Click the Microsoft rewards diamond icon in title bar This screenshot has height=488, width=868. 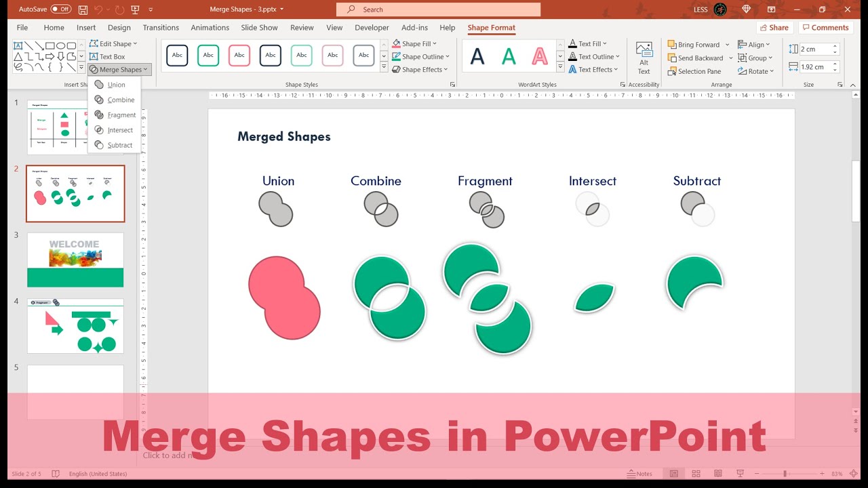[747, 9]
